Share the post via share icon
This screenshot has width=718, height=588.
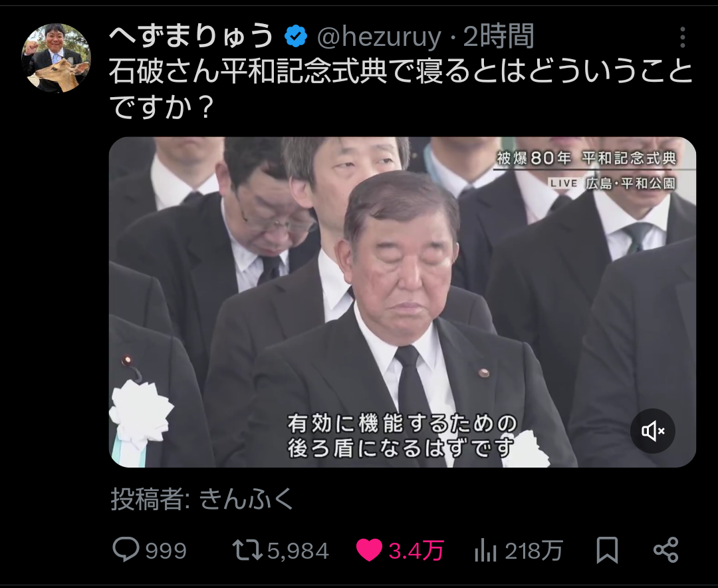click(x=665, y=550)
